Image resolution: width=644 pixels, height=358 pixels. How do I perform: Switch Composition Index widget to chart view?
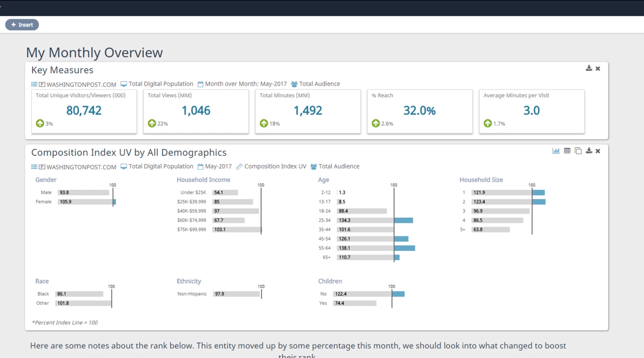pyautogui.click(x=556, y=151)
